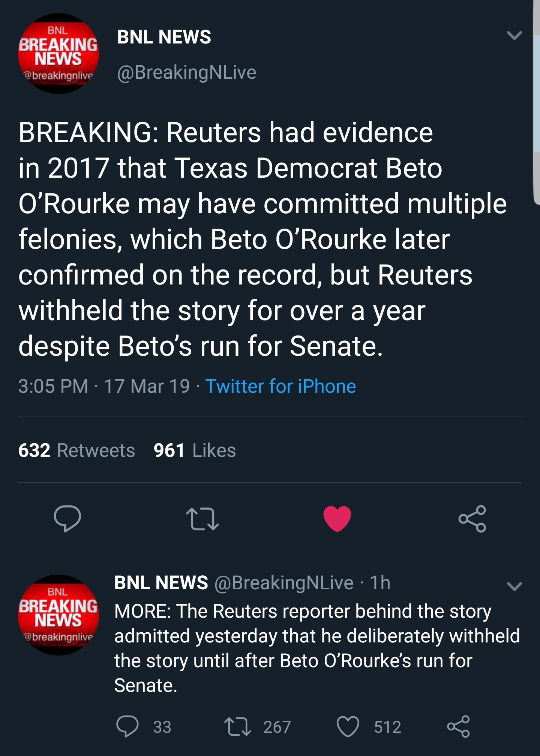Select BNL NEWS name on follow-up tweet
Viewport: 540px width, 756px height.
(x=161, y=582)
